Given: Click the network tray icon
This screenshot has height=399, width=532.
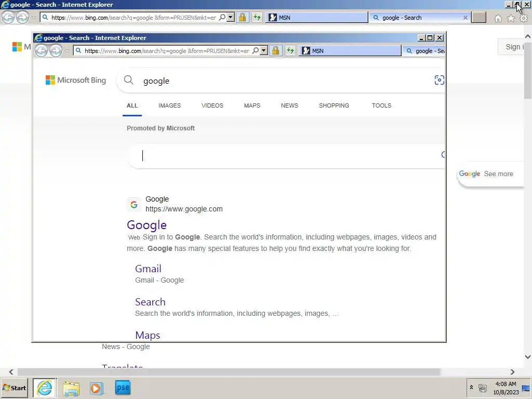Looking at the screenshot, I should pyautogui.click(x=483, y=388).
